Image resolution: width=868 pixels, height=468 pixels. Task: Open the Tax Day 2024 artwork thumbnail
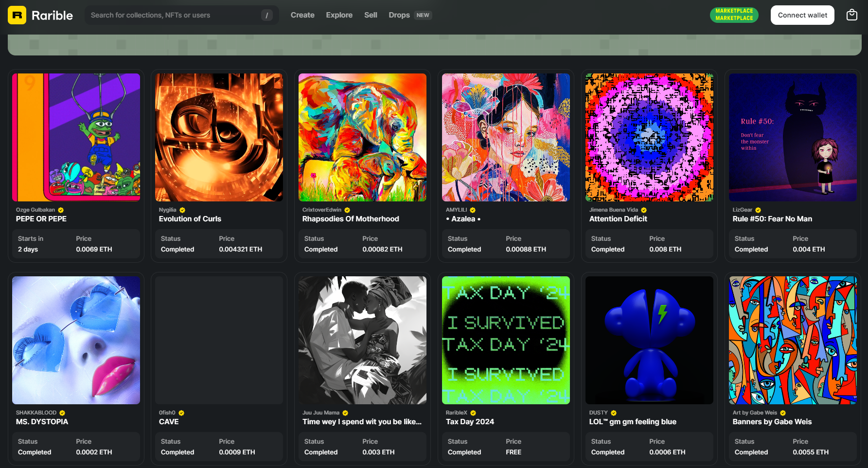(x=506, y=340)
